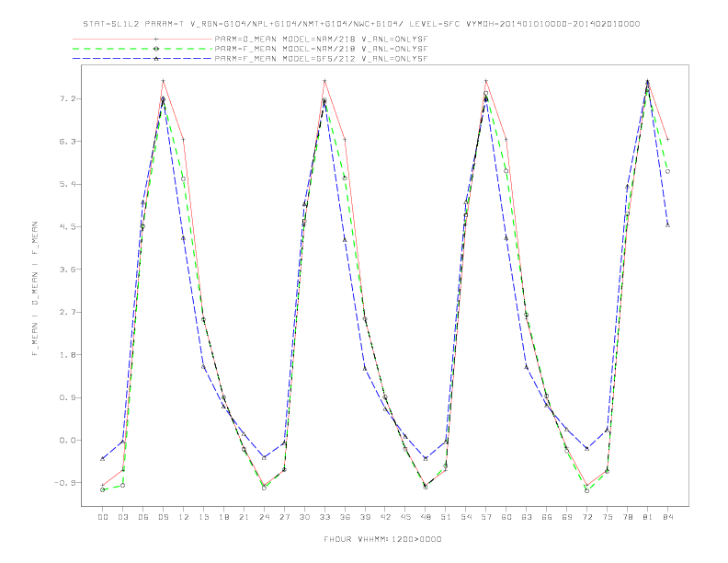Click the x-axis hour label 06
This screenshot has height=563, width=728.
(143, 517)
